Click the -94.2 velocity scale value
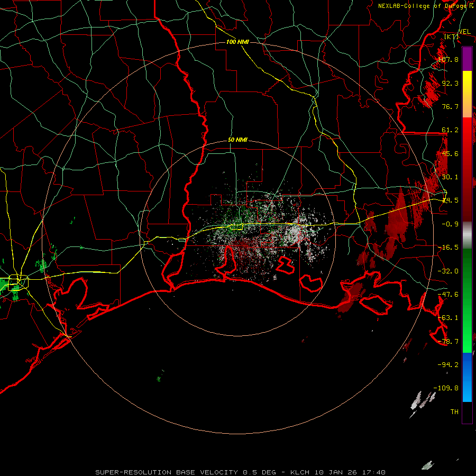Screen dimensions: 476x476 click(448, 365)
